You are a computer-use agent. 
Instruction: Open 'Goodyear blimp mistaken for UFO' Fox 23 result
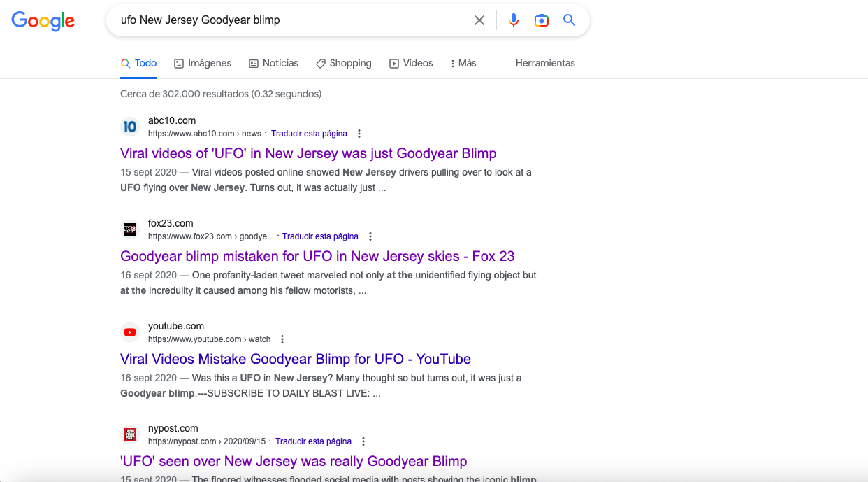coord(317,256)
